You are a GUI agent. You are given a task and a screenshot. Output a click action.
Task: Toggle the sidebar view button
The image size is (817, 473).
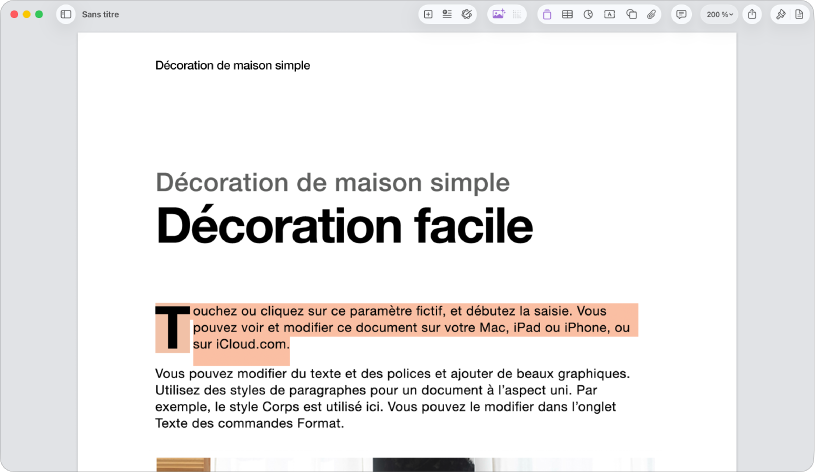(66, 15)
